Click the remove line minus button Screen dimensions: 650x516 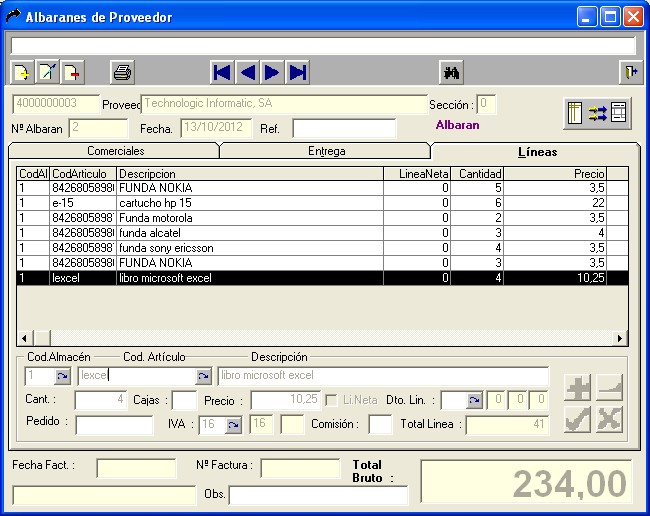point(609,388)
